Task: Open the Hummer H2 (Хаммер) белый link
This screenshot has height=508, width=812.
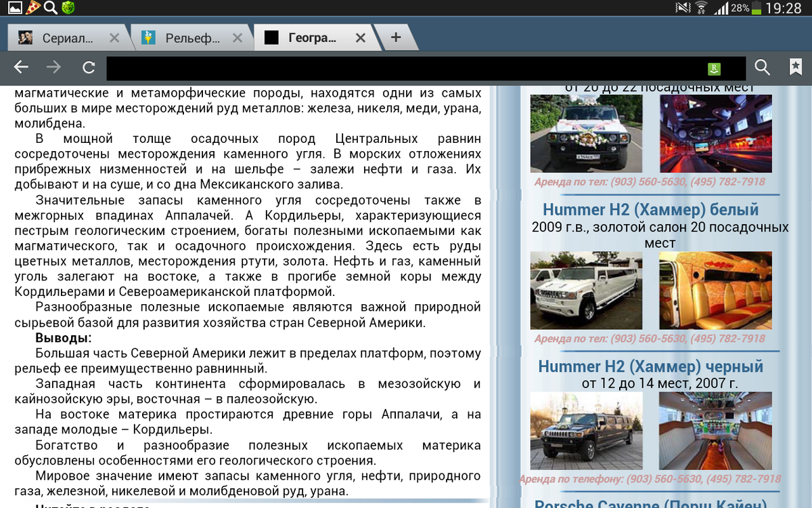Action: 651,209
